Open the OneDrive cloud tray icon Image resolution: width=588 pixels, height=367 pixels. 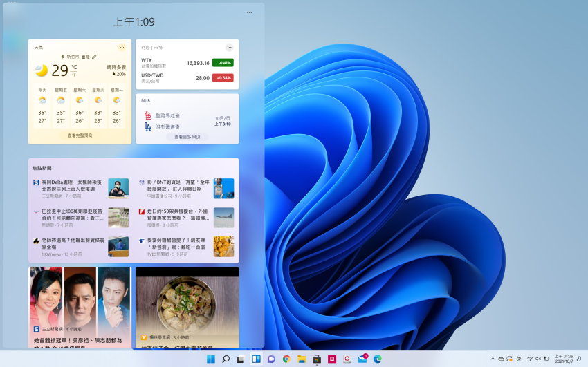point(501,359)
